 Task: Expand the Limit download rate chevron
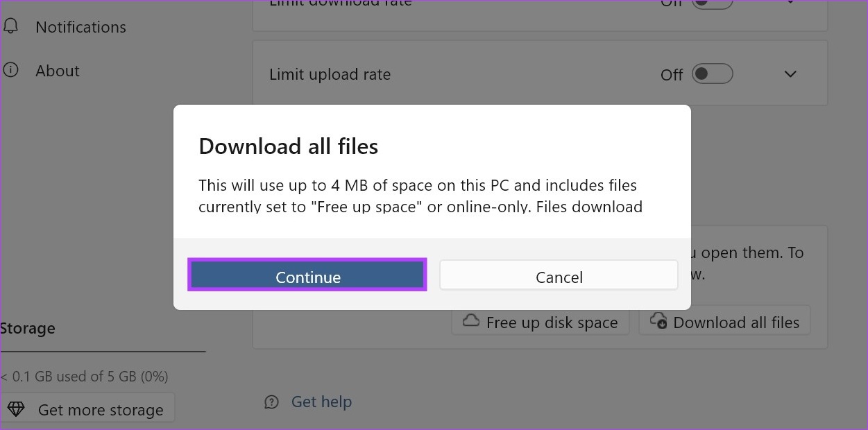pos(790,2)
